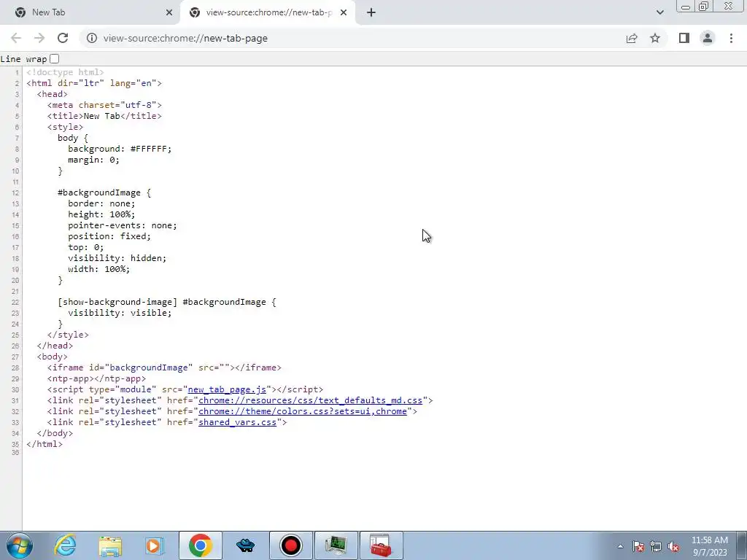
Task: Click the closing </html> tag line
Action: [44, 444]
